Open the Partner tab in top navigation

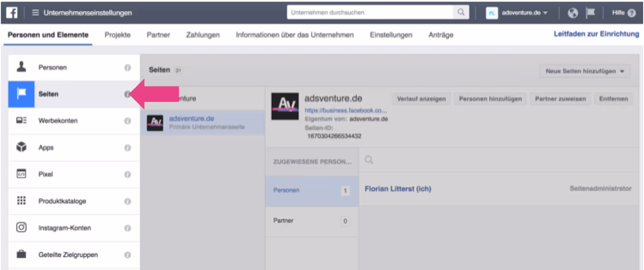[x=158, y=35]
